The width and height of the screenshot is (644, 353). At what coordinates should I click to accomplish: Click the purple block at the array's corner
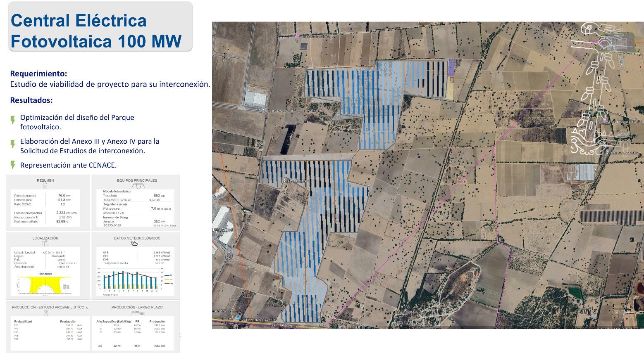click(x=451, y=68)
